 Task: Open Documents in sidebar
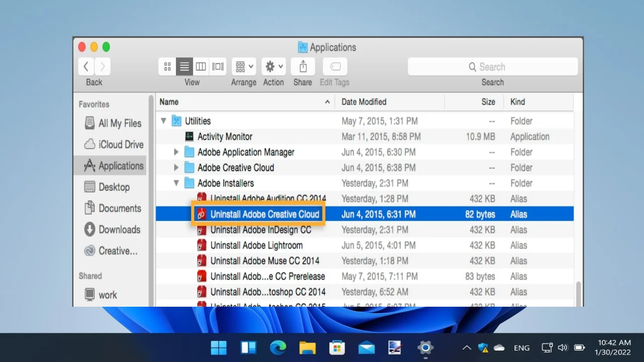(x=113, y=208)
